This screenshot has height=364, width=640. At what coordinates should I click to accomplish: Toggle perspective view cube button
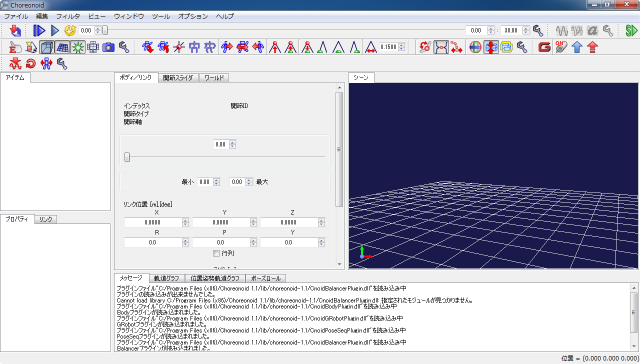(x=47, y=47)
